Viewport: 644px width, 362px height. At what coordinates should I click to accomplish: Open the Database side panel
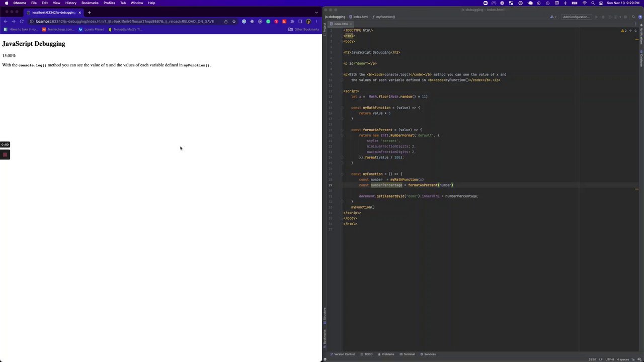pos(641,59)
